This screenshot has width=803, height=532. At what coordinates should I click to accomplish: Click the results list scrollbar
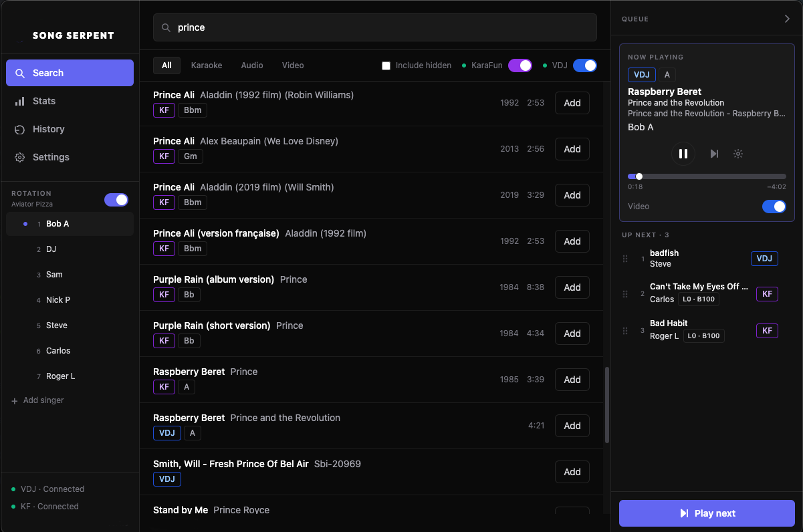607,405
